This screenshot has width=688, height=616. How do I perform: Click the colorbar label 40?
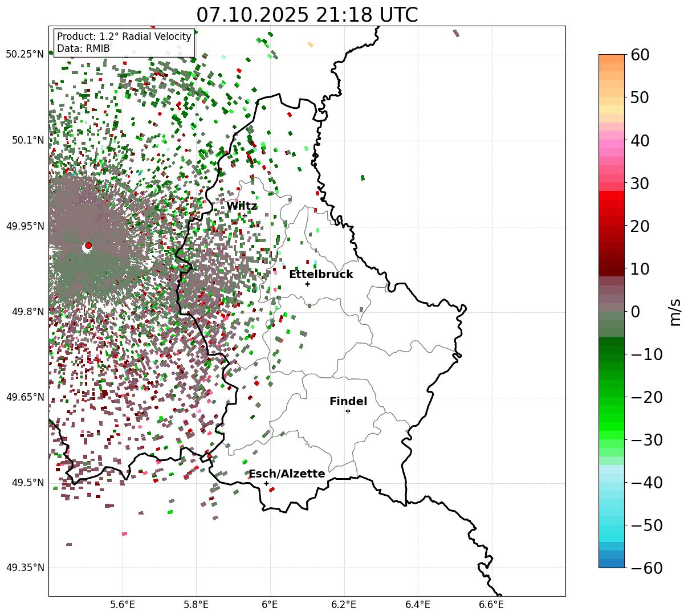641,140
